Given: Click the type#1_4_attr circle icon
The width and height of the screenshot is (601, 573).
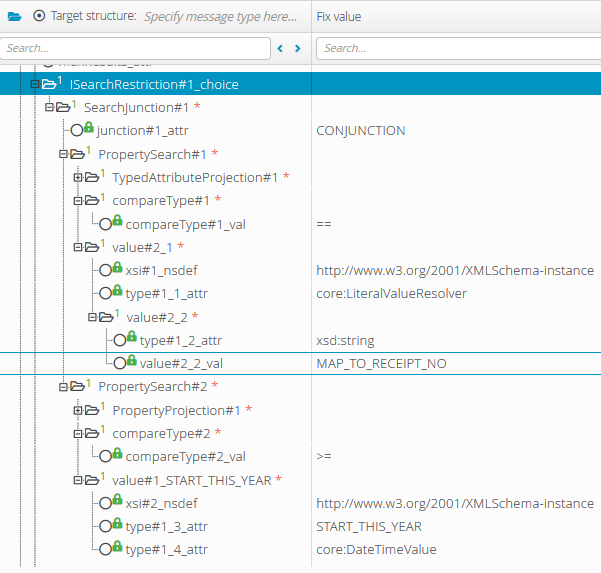Looking at the screenshot, I should [x=105, y=549].
